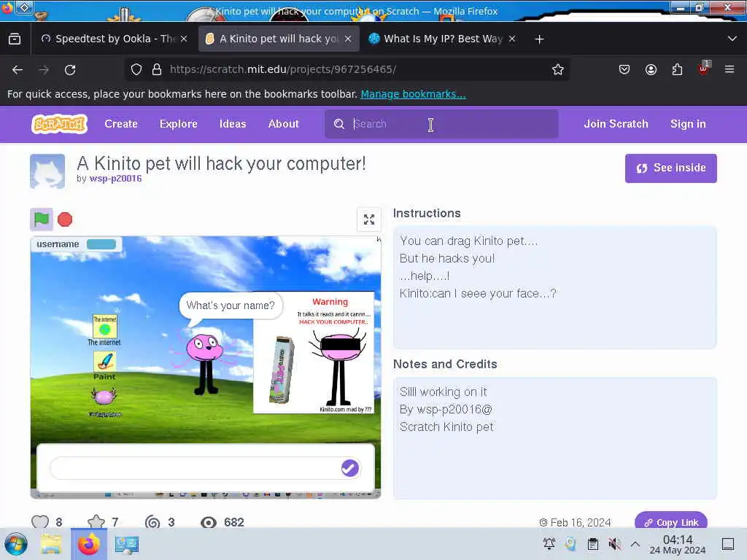Open author wsp-p20016 profile link
The height and width of the screenshot is (560, 747).
[115, 179]
